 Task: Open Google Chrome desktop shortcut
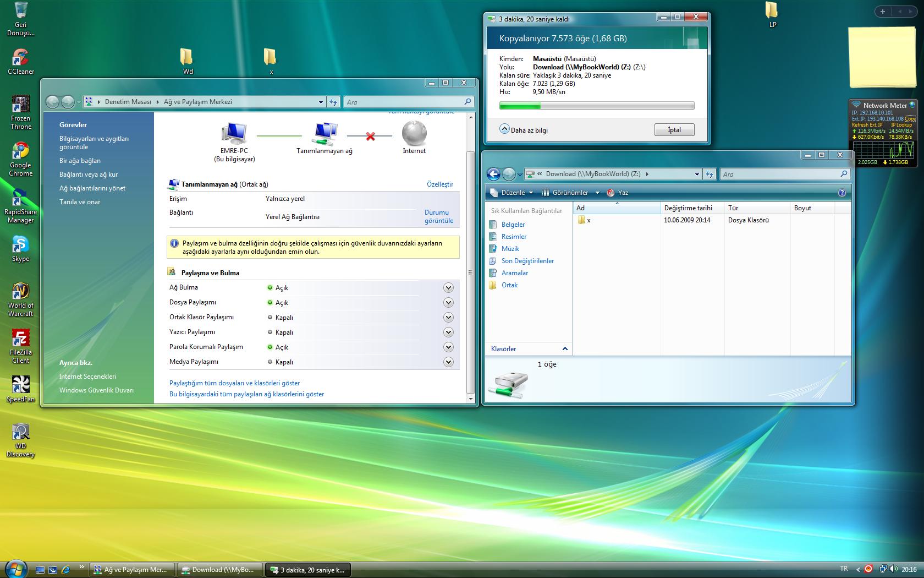click(20, 160)
